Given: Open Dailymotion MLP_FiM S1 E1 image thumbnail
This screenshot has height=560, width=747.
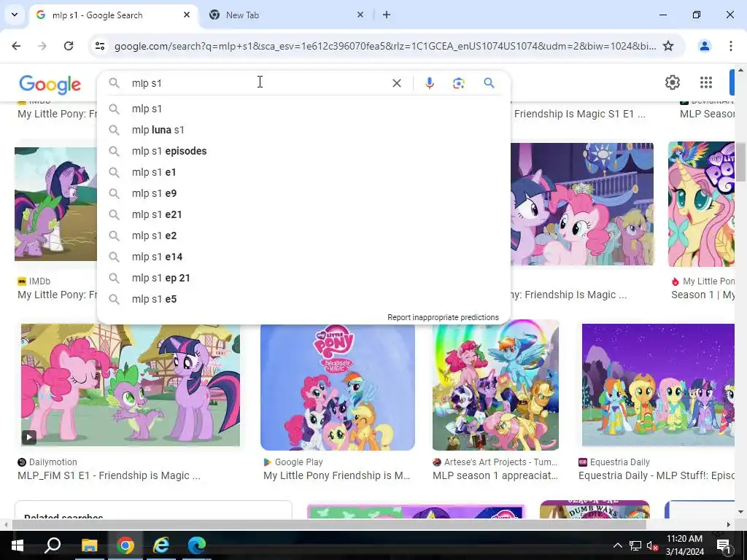Looking at the screenshot, I should tap(130, 385).
